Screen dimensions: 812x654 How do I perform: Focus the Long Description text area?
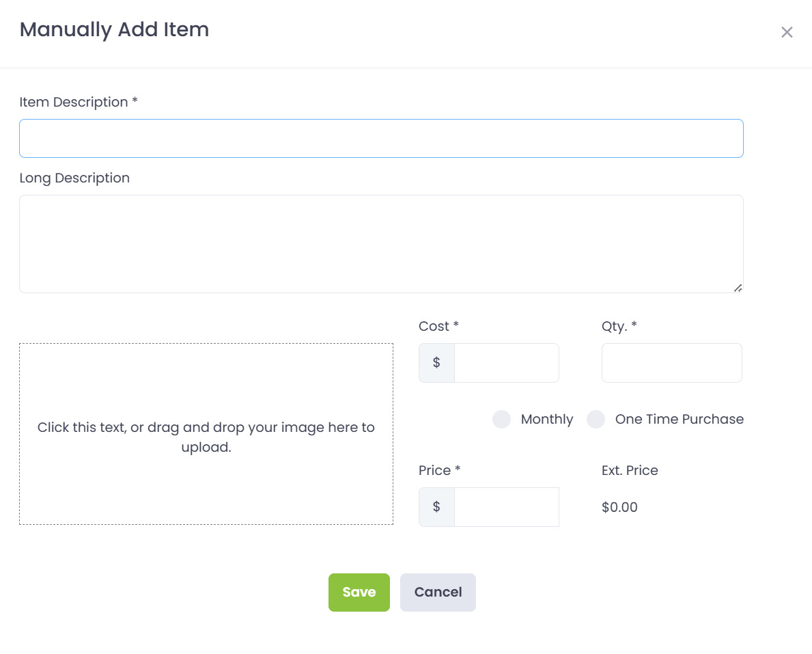tap(381, 244)
